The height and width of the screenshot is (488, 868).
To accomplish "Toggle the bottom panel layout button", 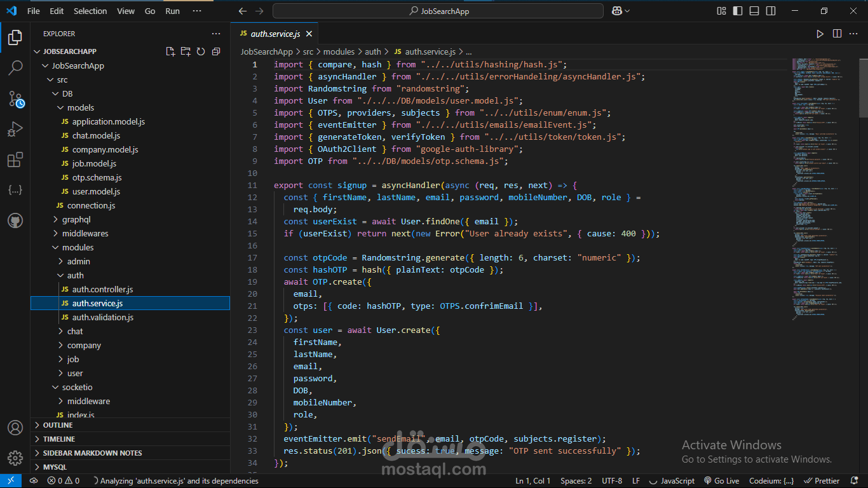I will (x=754, y=11).
